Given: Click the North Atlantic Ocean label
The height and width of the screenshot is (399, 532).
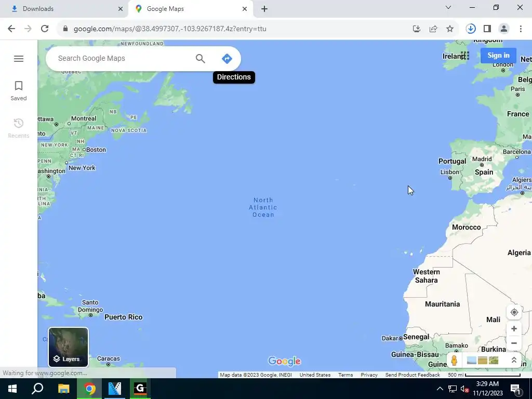Looking at the screenshot, I should [263, 207].
